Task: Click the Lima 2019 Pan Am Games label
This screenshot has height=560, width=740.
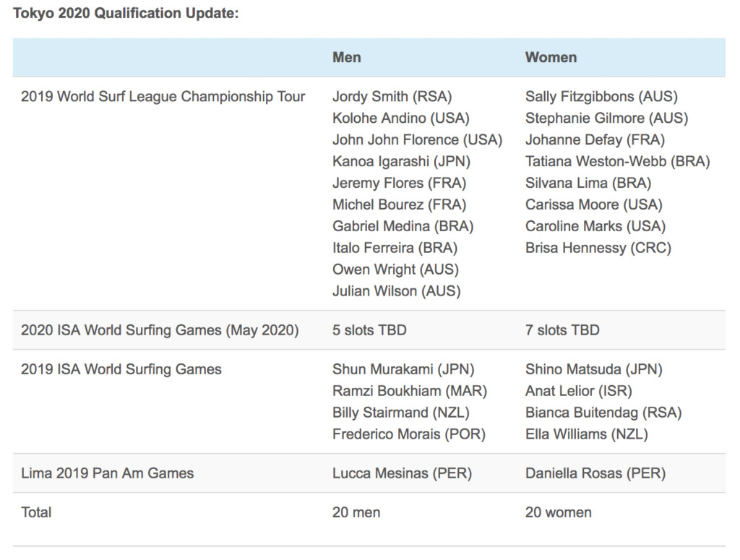Action: [108, 474]
